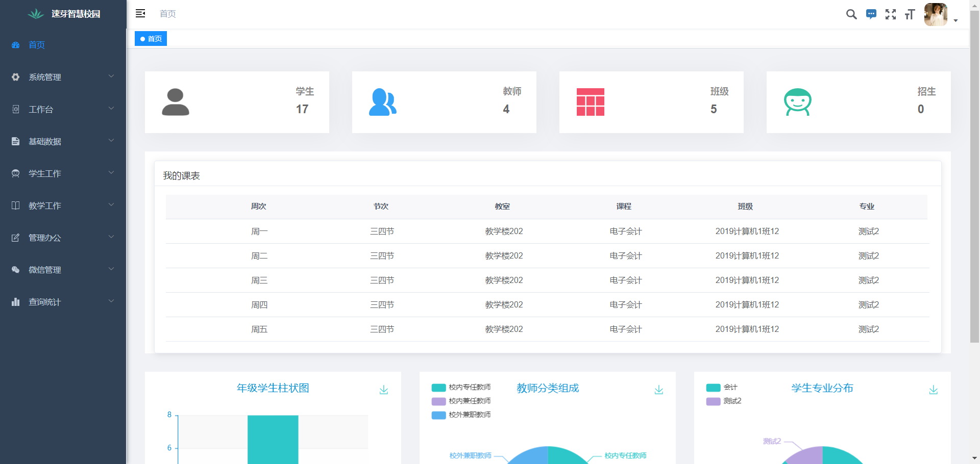Click the blue teachers group icon
Image resolution: width=980 pixels, height=464 pixels.
383,102
